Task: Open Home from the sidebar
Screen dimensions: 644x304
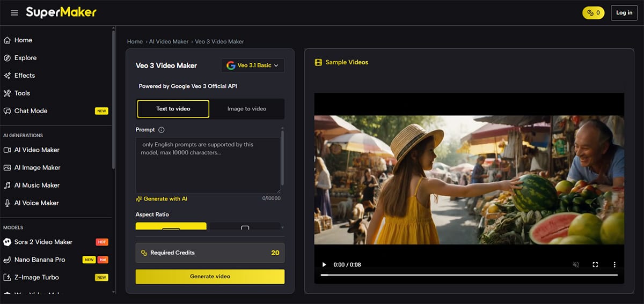Action: [x=23, y=40]
